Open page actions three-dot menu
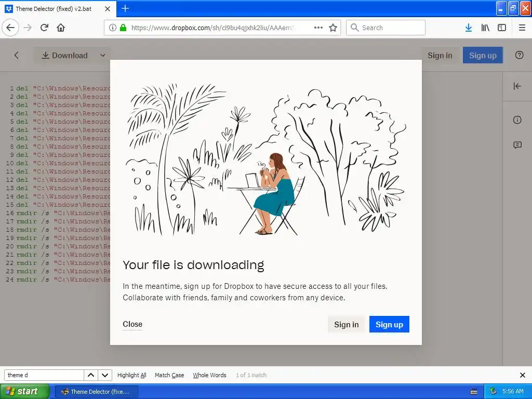The width and height of the screenshot is (532, 399). pyautogui.click(x=318, y=28)
